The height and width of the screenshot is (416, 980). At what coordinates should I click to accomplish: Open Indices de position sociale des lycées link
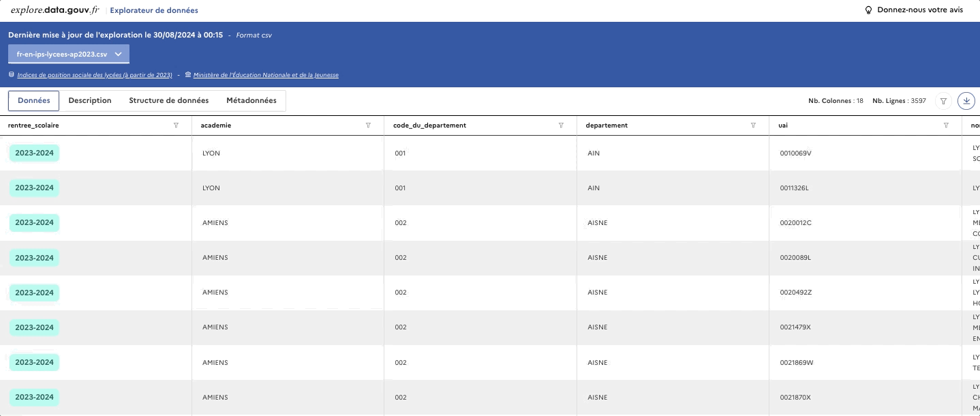[x=94, y=75]
